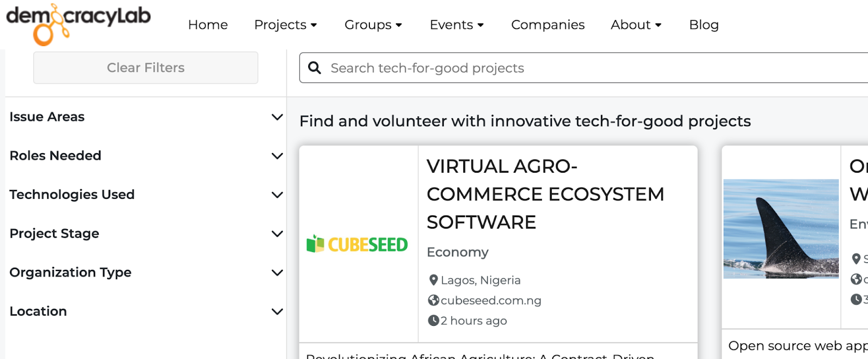This screenshot has width=868, height=359.
Task: Open the Events dropdown menu
Action: point(457,25)
